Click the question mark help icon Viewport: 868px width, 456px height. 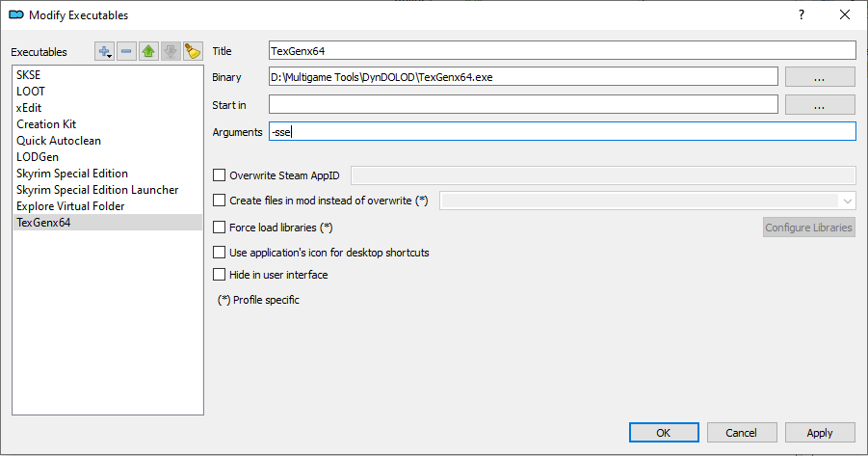click(x=802, y=14)
